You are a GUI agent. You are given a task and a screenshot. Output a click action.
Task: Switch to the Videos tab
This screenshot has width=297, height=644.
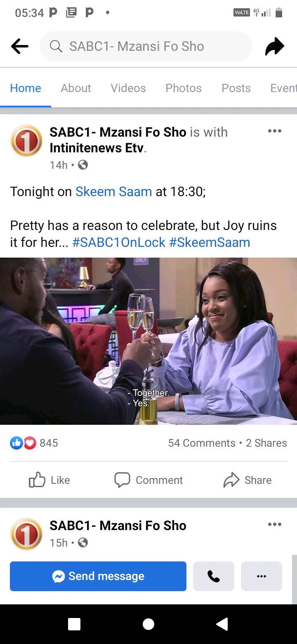[128, 88]
